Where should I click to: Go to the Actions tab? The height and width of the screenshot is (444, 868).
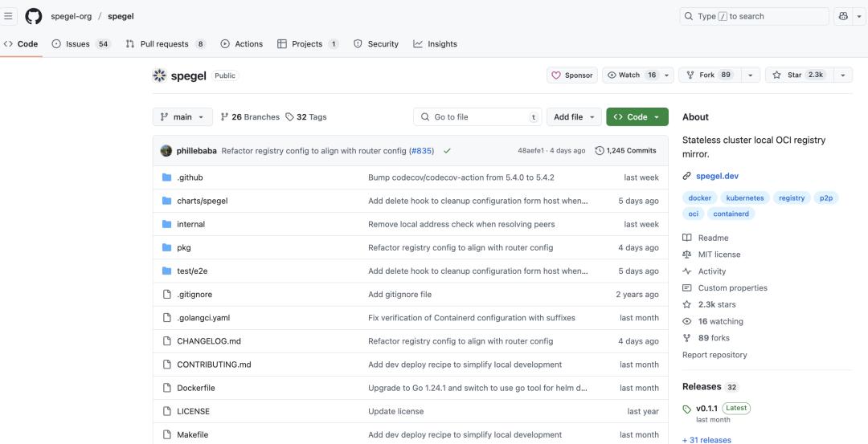[x=241, y=43]
